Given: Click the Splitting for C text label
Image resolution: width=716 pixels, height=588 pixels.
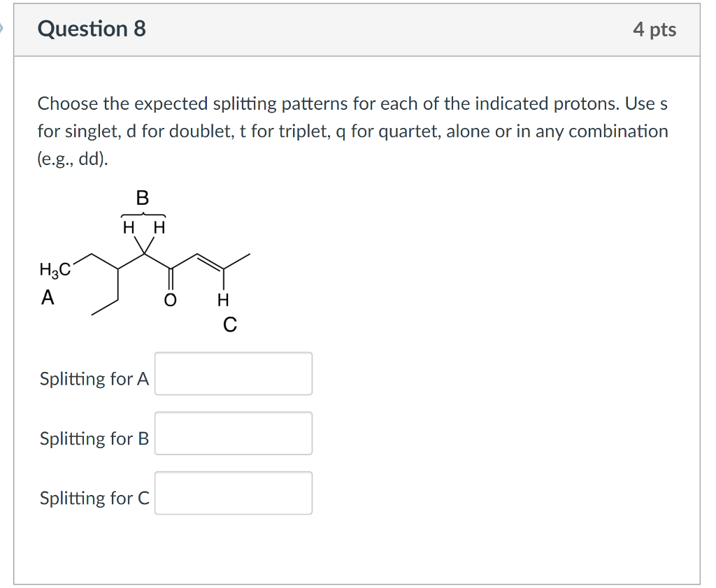Looking at the screenshot, I should click(x=94, y=498).
